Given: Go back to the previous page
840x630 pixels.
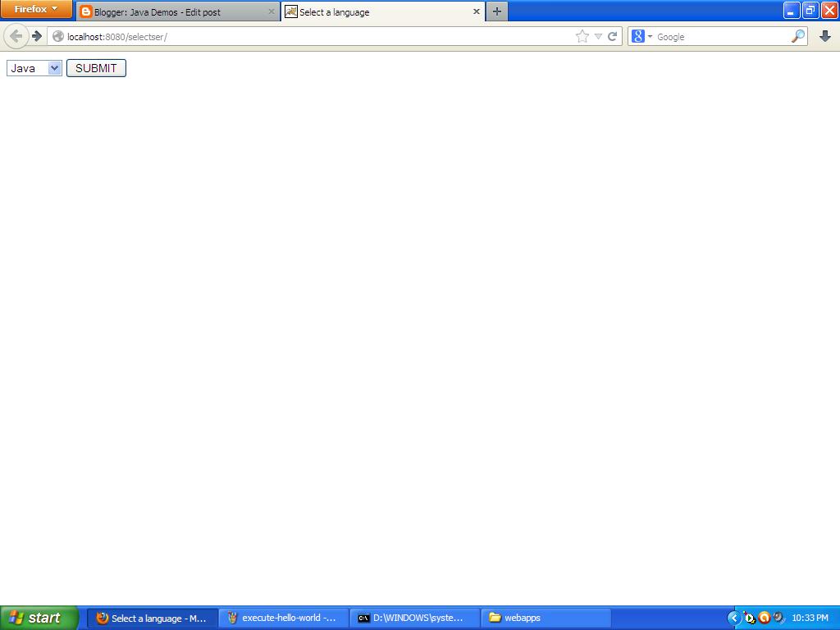Looking at the screenshot, I should pyautogui.click(x=16, y=36).
